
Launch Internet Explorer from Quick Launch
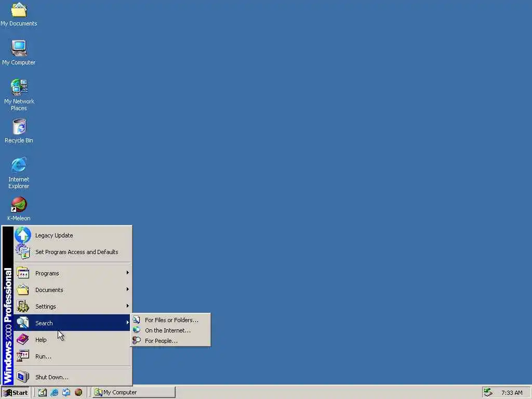54,392
